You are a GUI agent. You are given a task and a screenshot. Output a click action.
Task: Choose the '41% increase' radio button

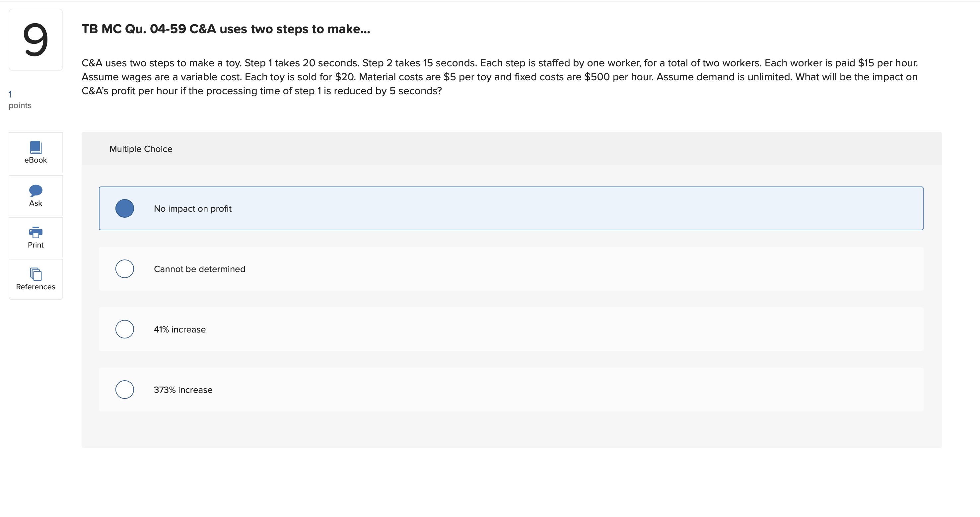click(124, 330)
